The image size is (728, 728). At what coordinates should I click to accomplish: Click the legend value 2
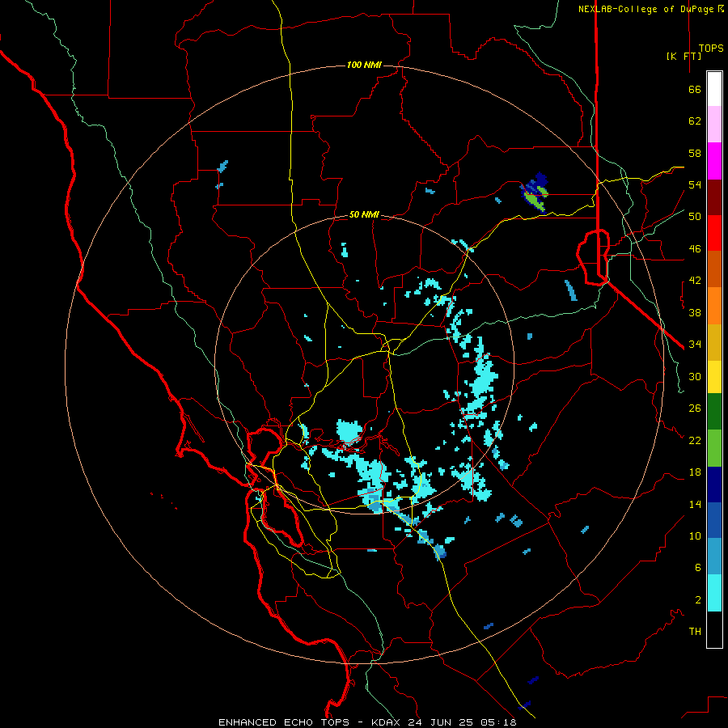tap(698, 599)
